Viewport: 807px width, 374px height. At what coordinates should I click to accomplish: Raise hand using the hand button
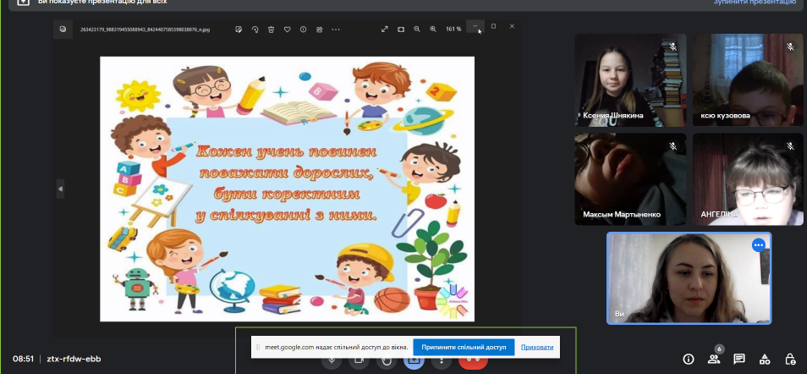[x=387, y=362]
